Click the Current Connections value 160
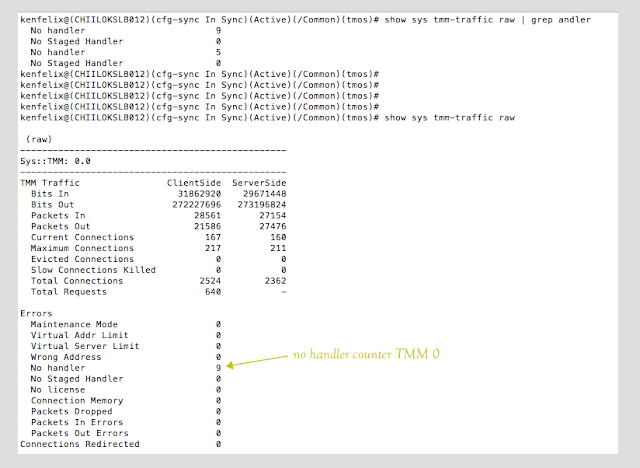Image resolution: width=640 pixels, height=468 pixels. 278,237
